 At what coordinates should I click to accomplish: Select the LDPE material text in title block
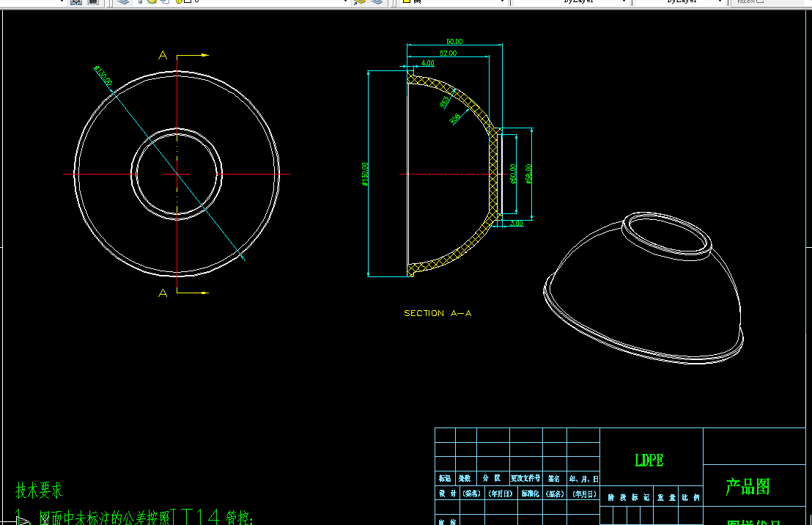[x=649, y=460]
